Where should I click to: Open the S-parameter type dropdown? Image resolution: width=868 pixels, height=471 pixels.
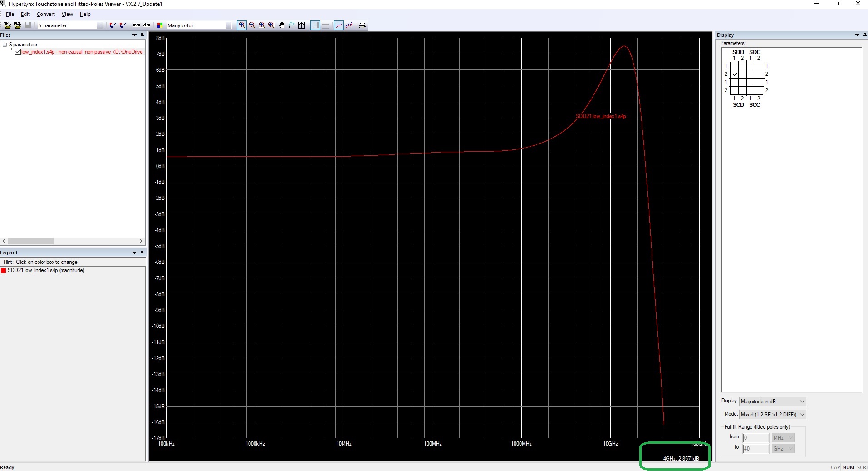click(x=99, y=25)
